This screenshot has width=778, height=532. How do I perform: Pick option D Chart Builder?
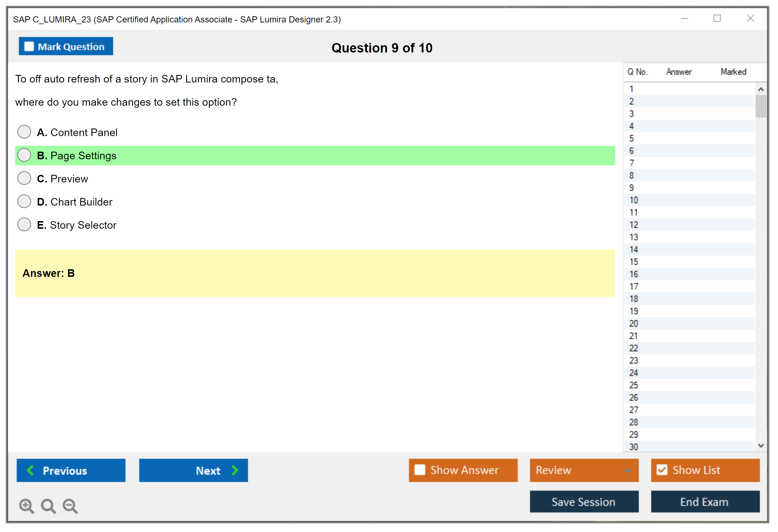(x=24, y=201)
